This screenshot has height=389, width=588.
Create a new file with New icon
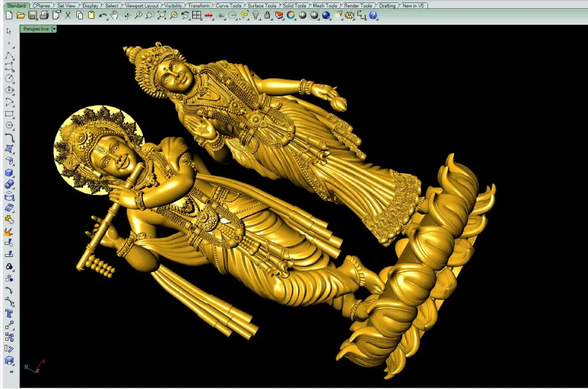tap(9, 15)
